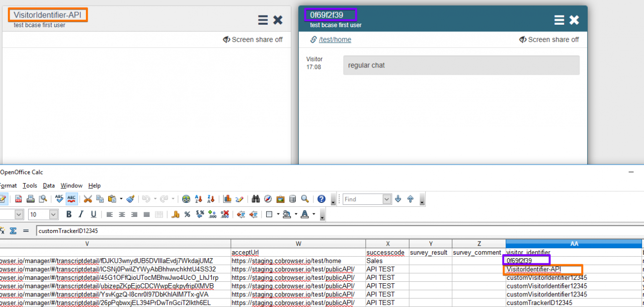Open OpenOffice Help question mark icon
The width and height of the screenshot is (644, 307).
321,199
